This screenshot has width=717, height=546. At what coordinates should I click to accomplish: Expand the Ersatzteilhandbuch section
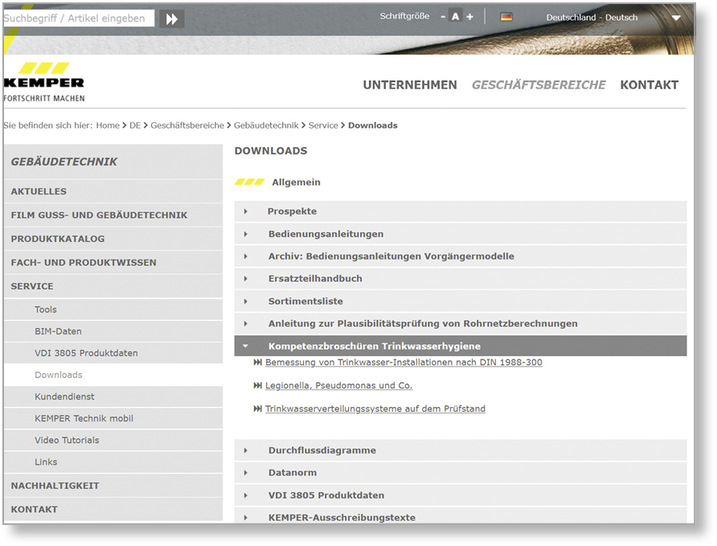(315, 279)
